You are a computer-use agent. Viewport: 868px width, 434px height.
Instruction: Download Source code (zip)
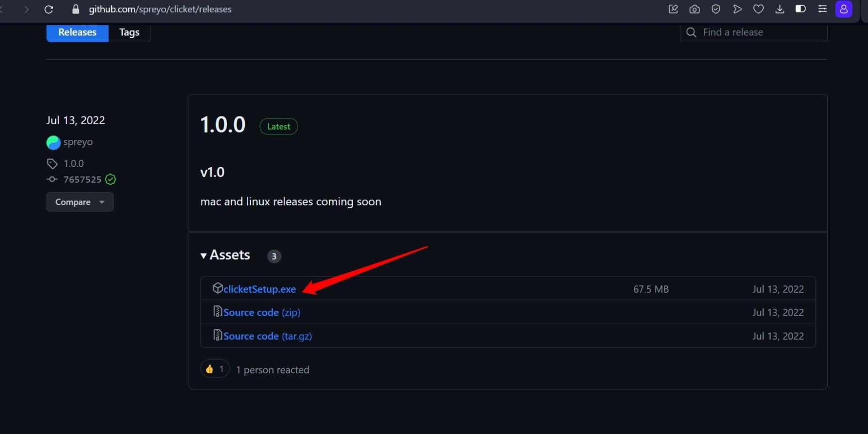262,313
